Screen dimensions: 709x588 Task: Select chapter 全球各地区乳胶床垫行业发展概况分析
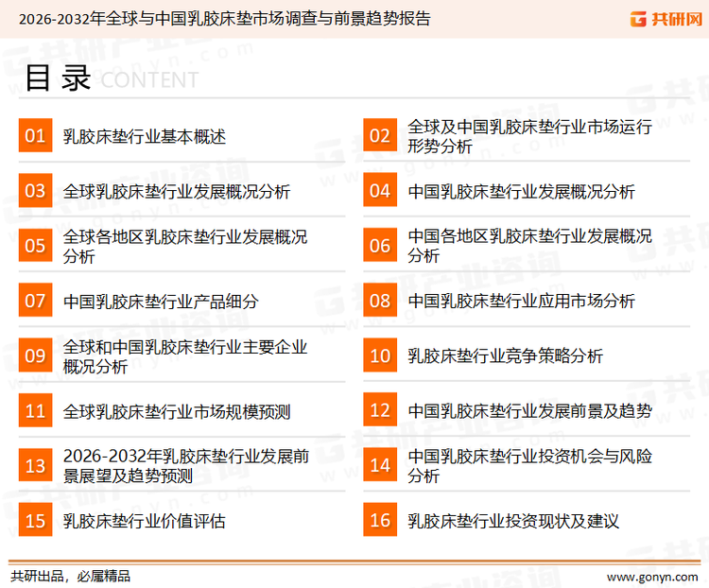click(x=185, y=246)
